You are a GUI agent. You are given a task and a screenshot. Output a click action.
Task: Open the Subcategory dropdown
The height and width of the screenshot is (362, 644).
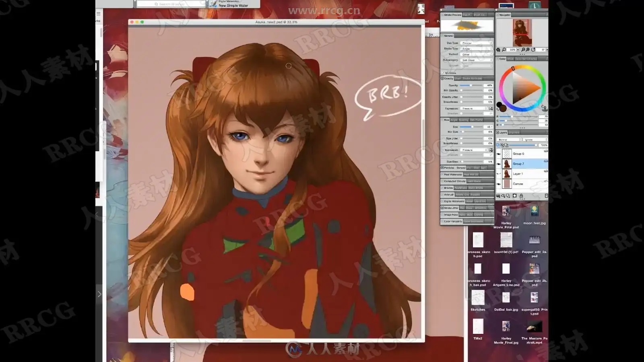coord(477,60)
